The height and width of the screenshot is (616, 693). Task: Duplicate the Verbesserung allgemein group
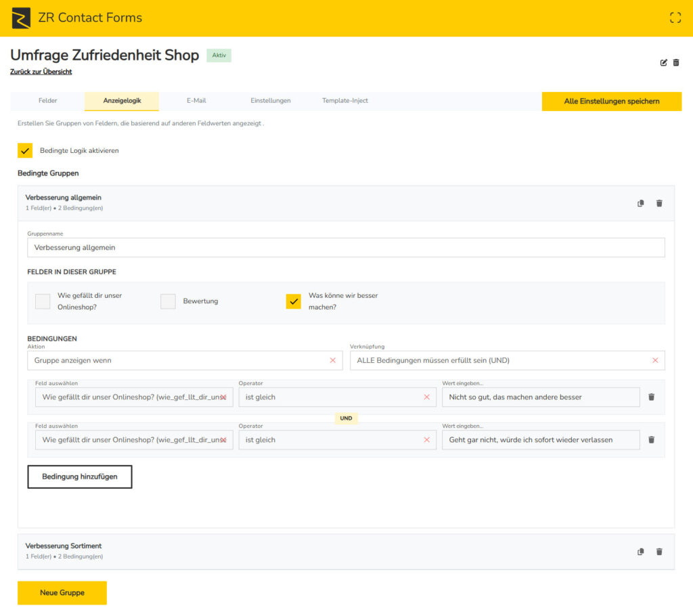tap(640, 202)
